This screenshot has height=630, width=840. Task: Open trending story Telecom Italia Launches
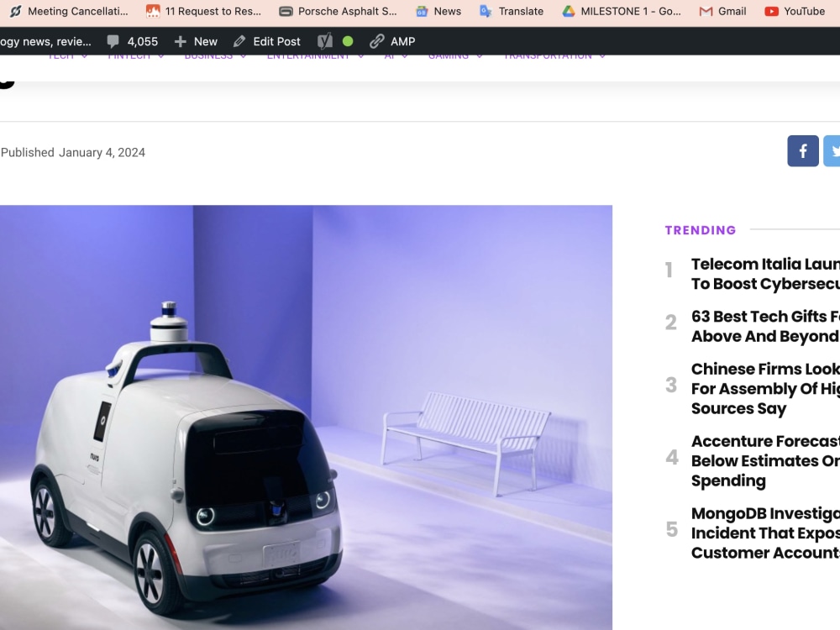(765, 274)
